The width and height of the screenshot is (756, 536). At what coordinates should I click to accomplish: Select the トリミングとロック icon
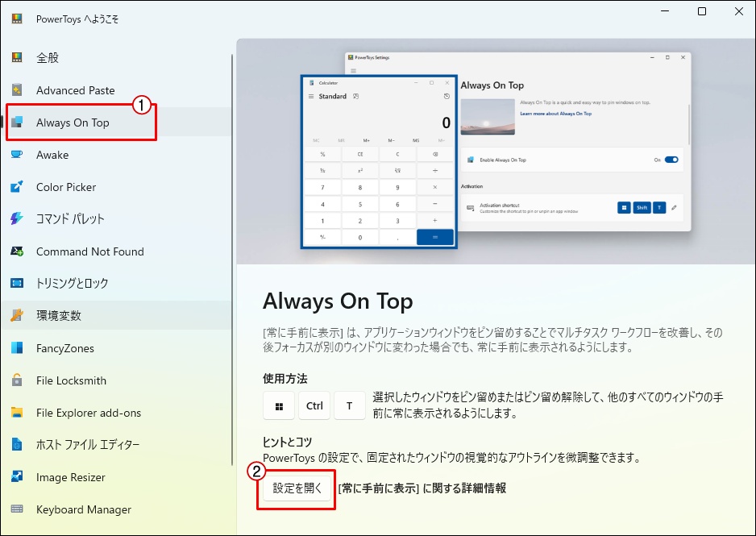pyautogui.click(x=18, y=283)
